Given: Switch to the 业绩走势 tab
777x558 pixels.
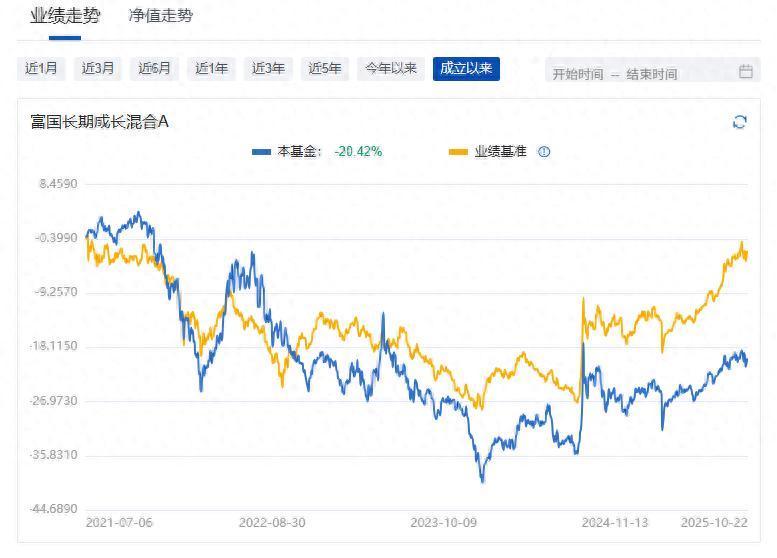Looking at the screenshot, I should tap(64, 16).
